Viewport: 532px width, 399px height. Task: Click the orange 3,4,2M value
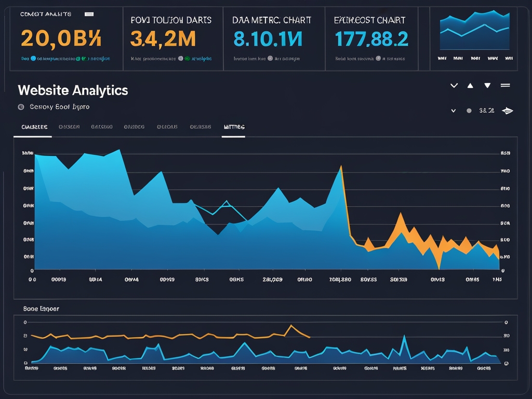[163, 38]
